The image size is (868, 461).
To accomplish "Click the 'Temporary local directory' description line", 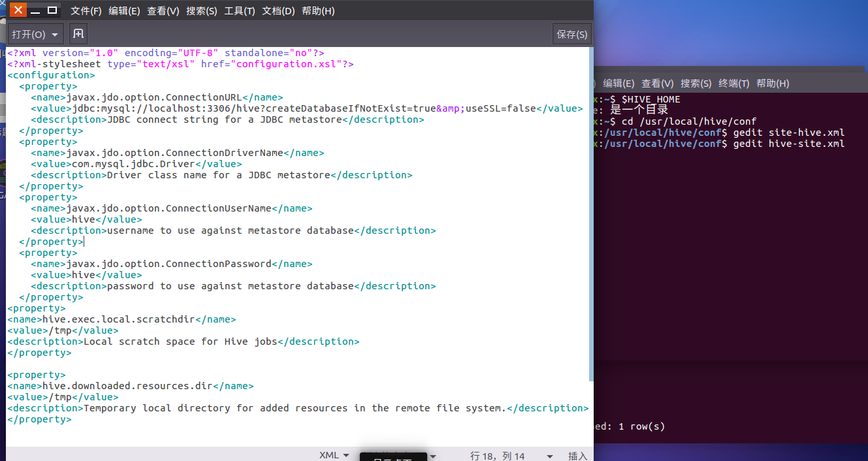I will coord(298,408).
